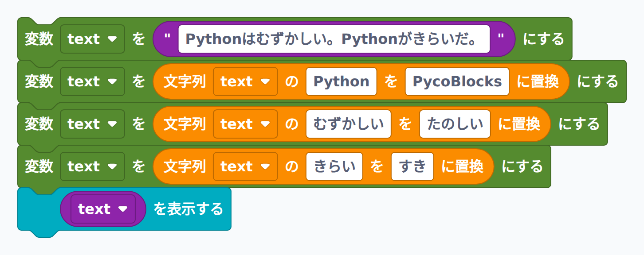Open the set-variable text dropdown in the Python replace row

click(x=92, y=81)
